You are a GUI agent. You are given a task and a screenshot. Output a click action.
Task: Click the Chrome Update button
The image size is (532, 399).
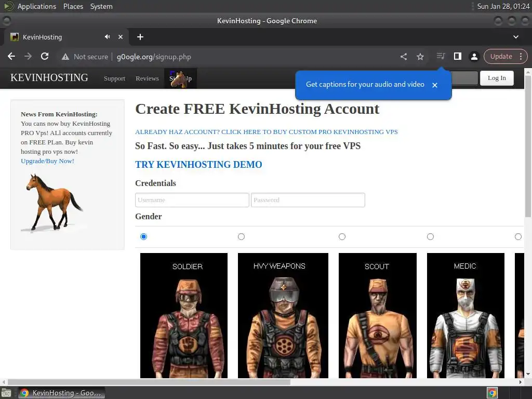pyautogui.click(x=501, y=56)
